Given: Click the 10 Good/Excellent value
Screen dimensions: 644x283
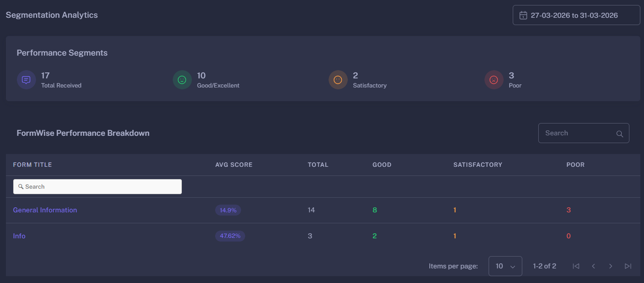Looking at the screenshot, I should click(201, 76).
